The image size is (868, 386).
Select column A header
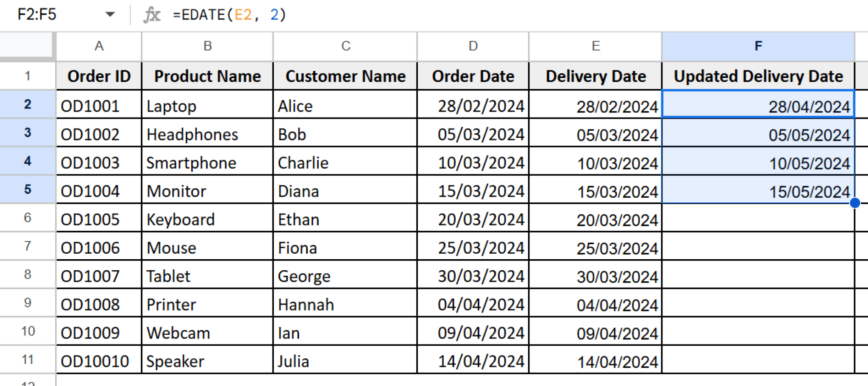coord(99,46)
